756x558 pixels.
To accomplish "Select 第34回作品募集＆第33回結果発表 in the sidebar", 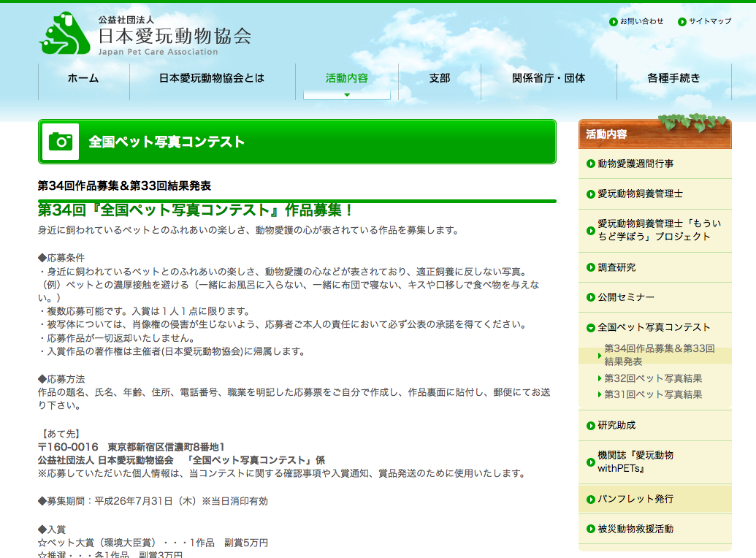I will pos(659,355).
